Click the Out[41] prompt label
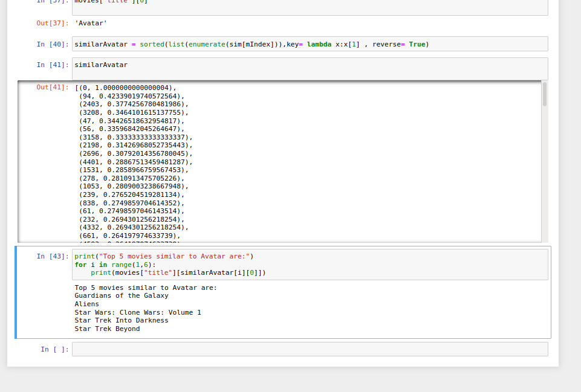 click(53, 88)
